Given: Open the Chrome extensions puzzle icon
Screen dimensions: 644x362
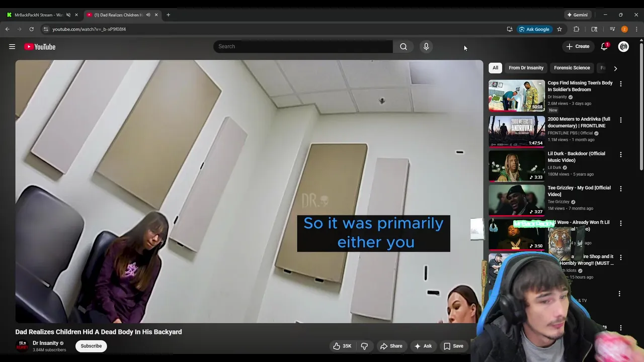Looking at the screenshot, I should point(577,29).
